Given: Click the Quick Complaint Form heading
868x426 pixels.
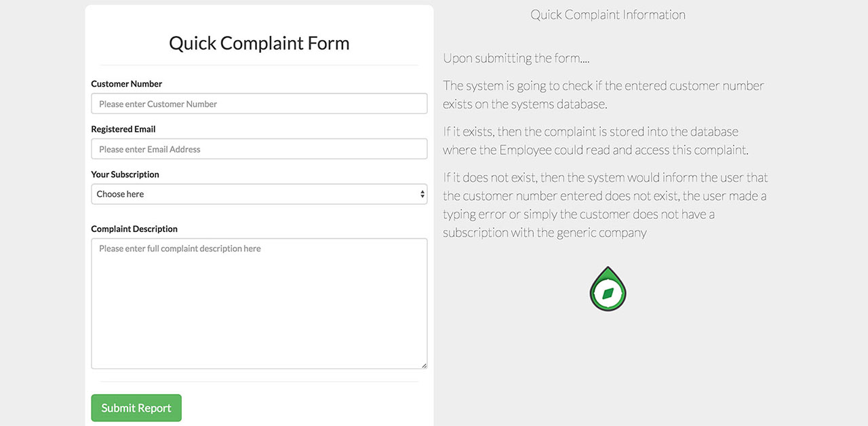Looking at the screenshot, I should click(259, 43).
